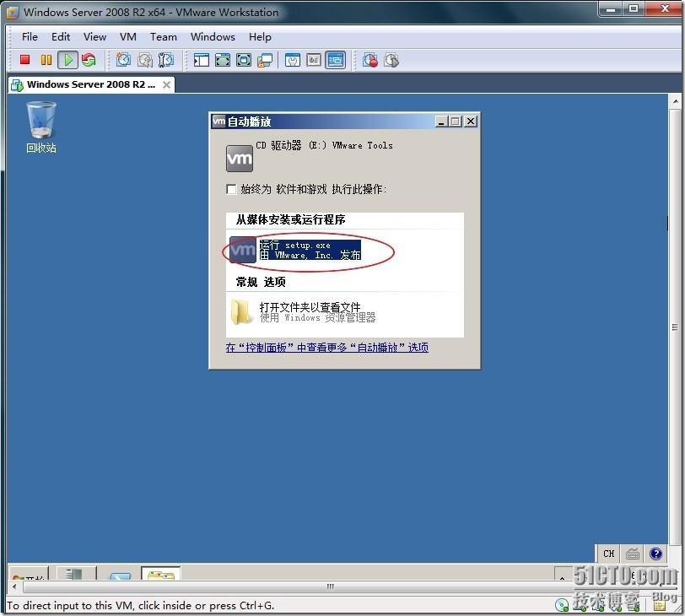Viewport: 685px width, 616px height.
Task: Click the red Power Off (stop) button
Action: coord(25,60)
